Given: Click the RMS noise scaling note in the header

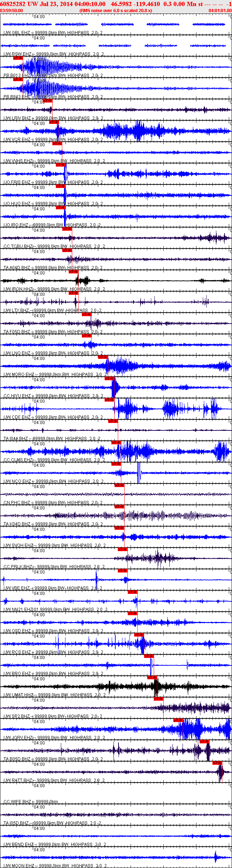Looking at the screenshot, I should [116, 10].
